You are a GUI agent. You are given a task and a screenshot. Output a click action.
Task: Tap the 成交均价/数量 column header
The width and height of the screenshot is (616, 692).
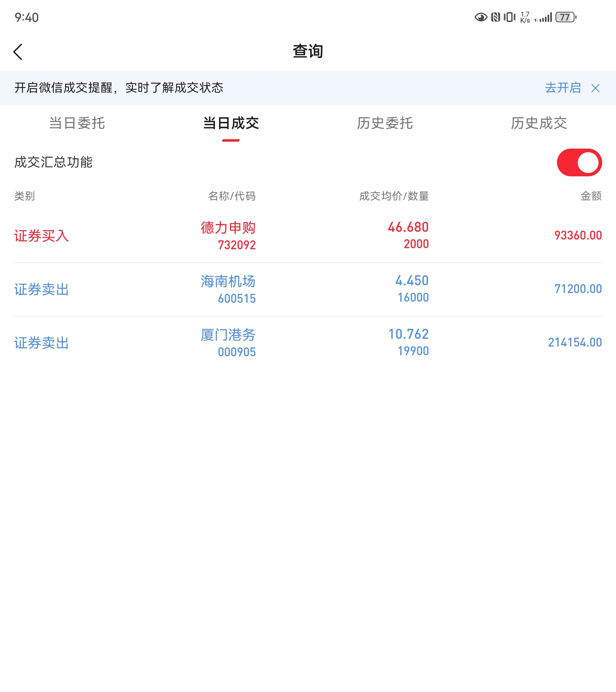pos(394,196)
